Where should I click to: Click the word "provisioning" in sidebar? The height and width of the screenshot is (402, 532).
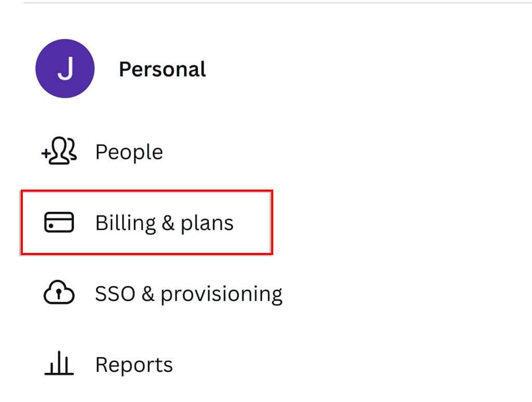[221, 294]
